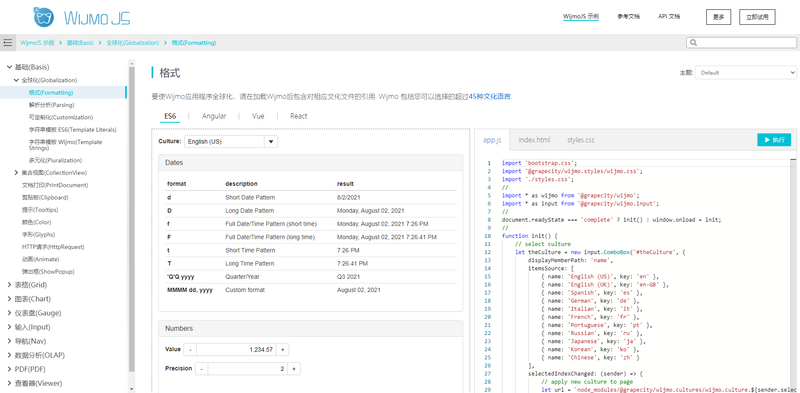The image size is (800, 393).
Task: Switch to the app.js file tab
Action: tap(492, 140)
